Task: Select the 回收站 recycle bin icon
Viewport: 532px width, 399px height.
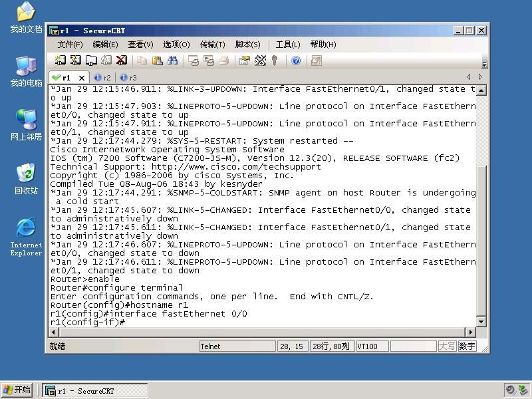Action: [26, 179]
